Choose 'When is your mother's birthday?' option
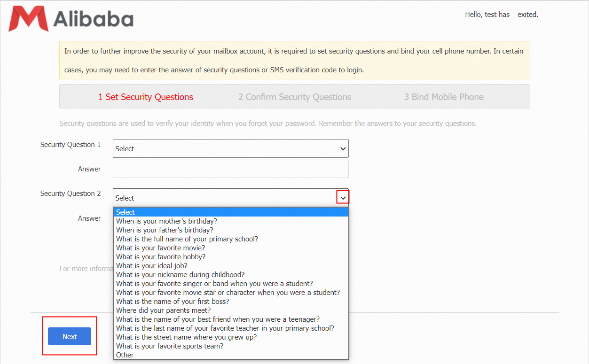Screen dimensions: 589x364 166,221
